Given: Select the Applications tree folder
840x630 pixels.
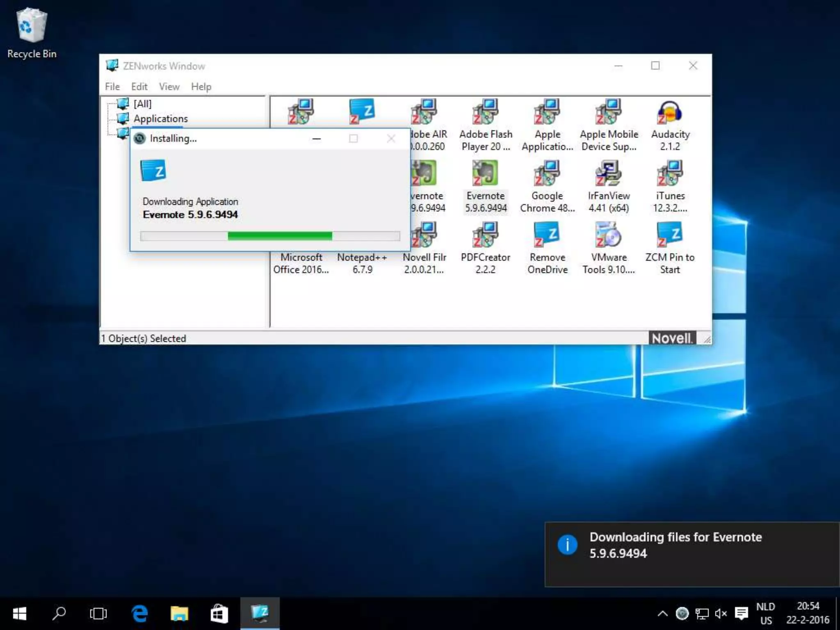Looking at the screenshot, I should (x=160, y=119).
